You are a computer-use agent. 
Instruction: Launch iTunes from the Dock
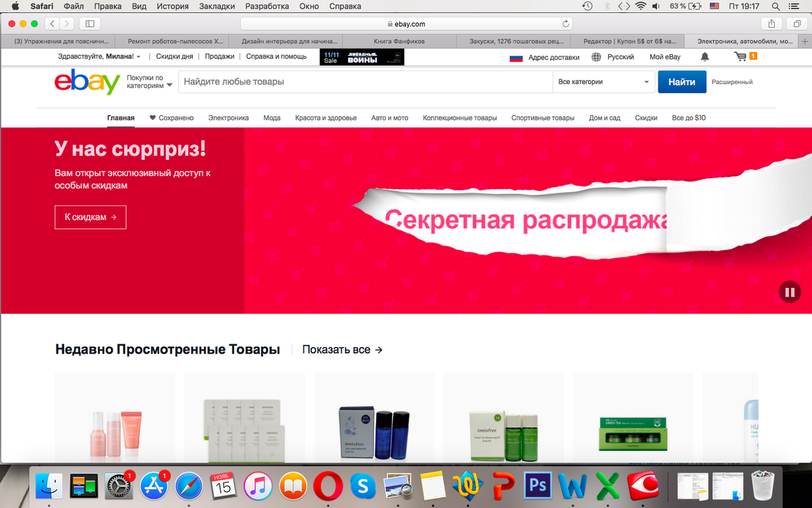coord(258,485)
